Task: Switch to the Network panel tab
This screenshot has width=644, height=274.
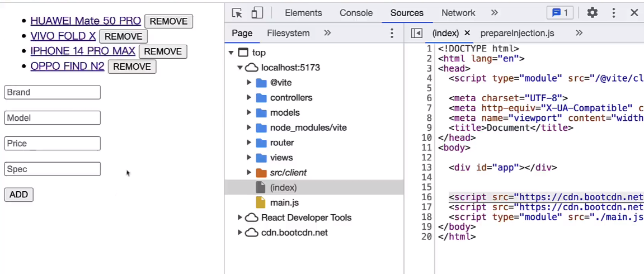Action: (458, 13)
